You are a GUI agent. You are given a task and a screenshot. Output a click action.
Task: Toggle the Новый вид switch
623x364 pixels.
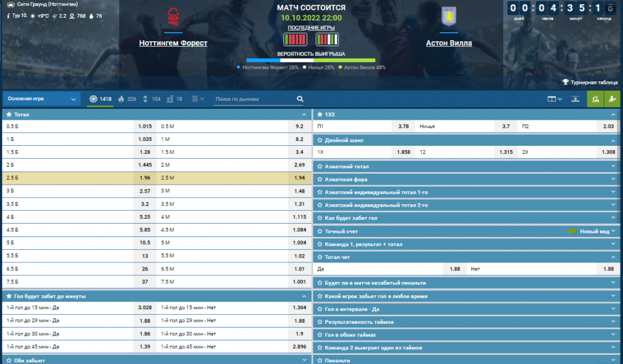tap(571, 231)
